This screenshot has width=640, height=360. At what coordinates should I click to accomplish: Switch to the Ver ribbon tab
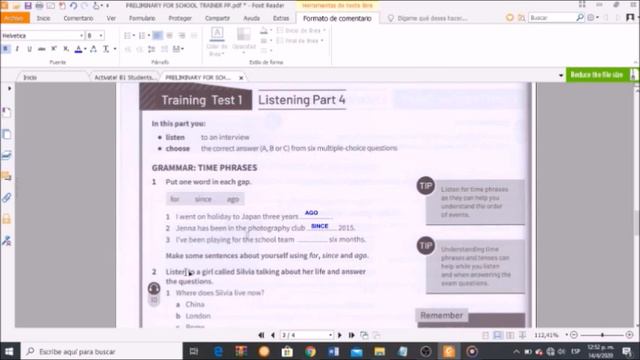[111, 18]
